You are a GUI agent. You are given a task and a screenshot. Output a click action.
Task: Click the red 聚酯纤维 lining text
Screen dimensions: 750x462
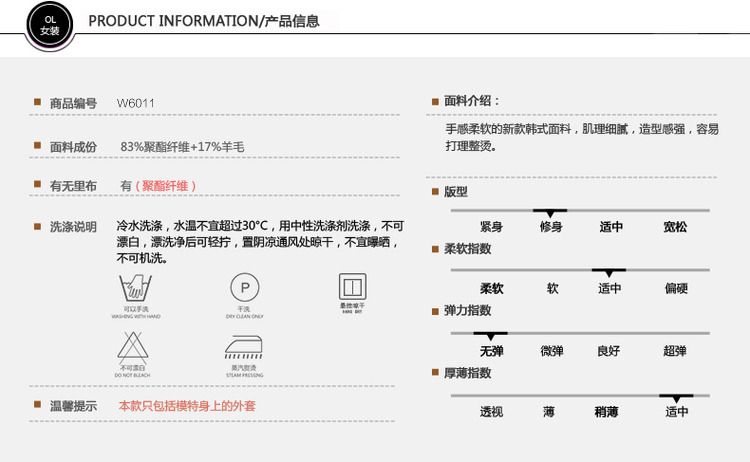click(166, 186)
